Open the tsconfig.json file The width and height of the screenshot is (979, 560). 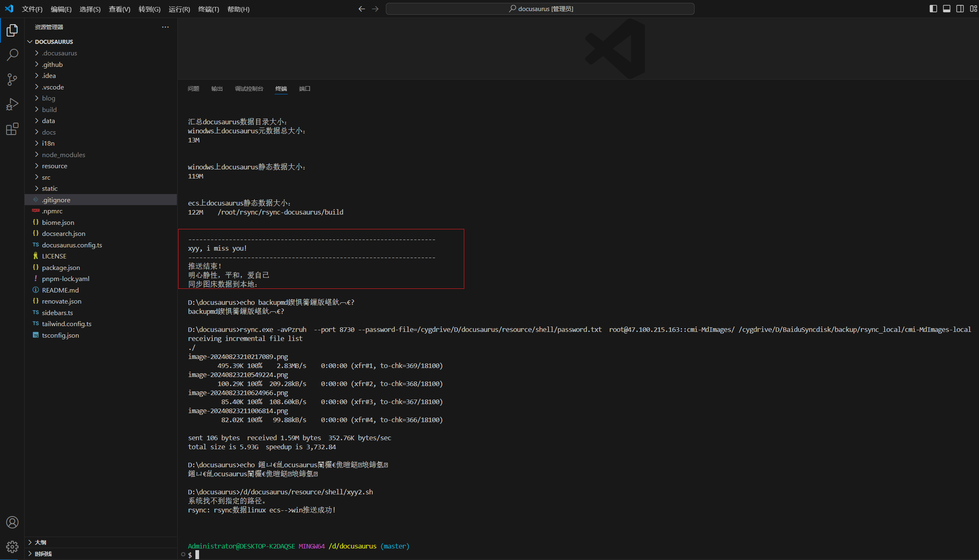tap(101, 335)
